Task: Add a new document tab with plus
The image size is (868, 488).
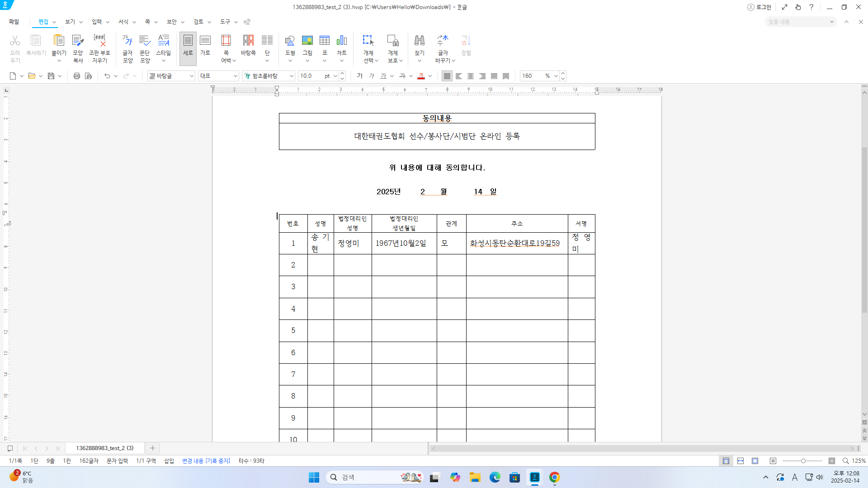Action: pos(152,448)
